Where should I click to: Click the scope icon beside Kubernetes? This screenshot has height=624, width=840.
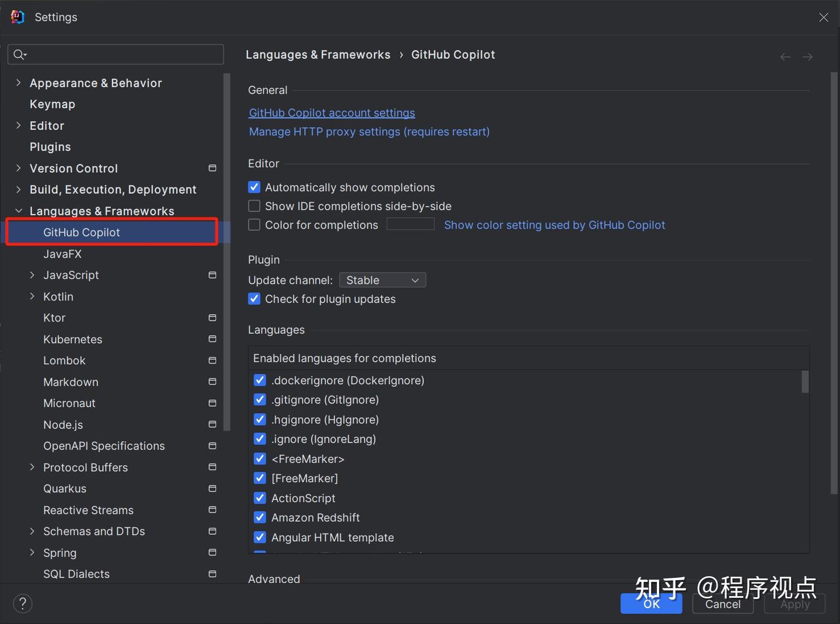212,339
